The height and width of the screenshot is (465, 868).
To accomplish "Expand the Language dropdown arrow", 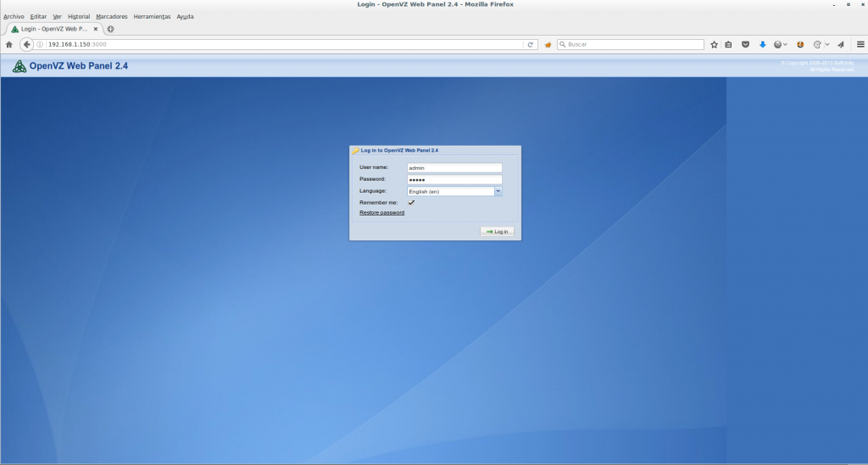I will [498, 191].
